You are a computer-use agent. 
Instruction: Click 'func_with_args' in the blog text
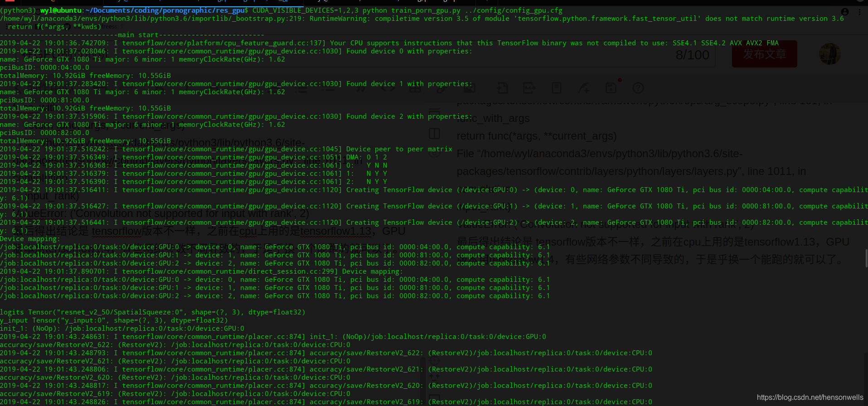point(493,119)
